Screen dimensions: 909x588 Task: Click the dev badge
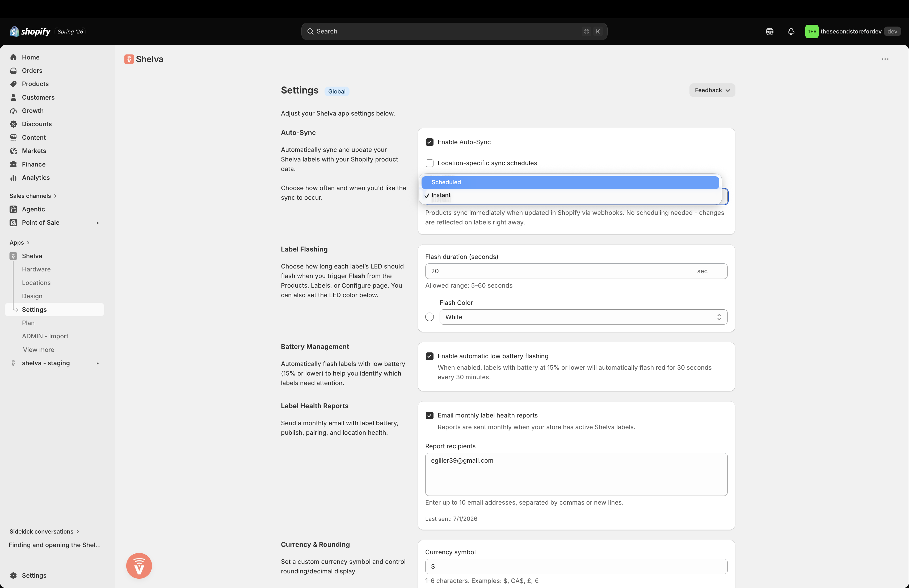[892, 32]
